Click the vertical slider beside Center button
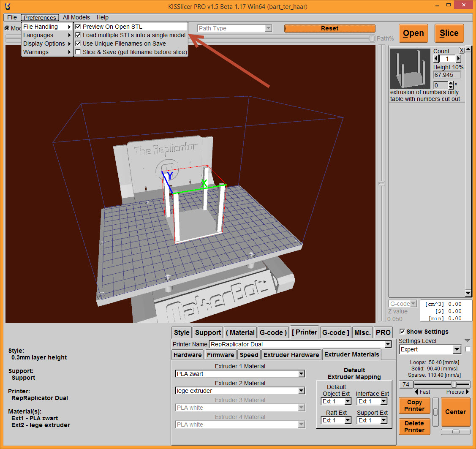Viewport: 476px width, 449px height. point(435,412)
